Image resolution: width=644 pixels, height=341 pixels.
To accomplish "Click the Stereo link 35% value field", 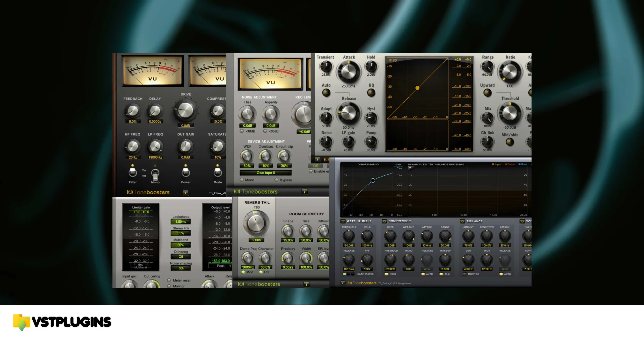I will pyautogui.click(x=181, y=233).
